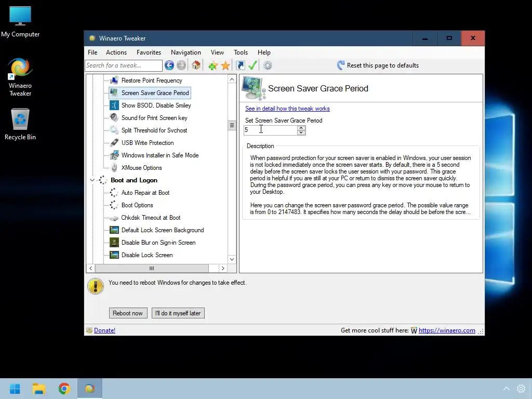Open the Favorites menu
This screenshot has height=399, width=532.
149,52
